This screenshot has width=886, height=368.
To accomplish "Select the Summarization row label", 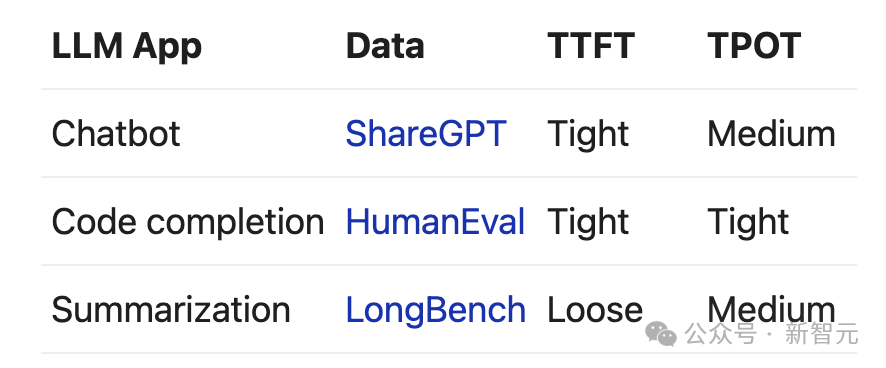I will (171, 310).
